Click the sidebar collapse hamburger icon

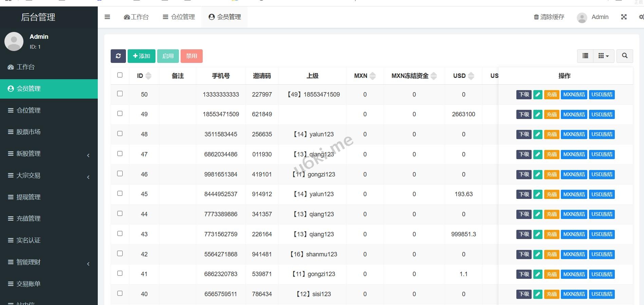tap(107, 17)
